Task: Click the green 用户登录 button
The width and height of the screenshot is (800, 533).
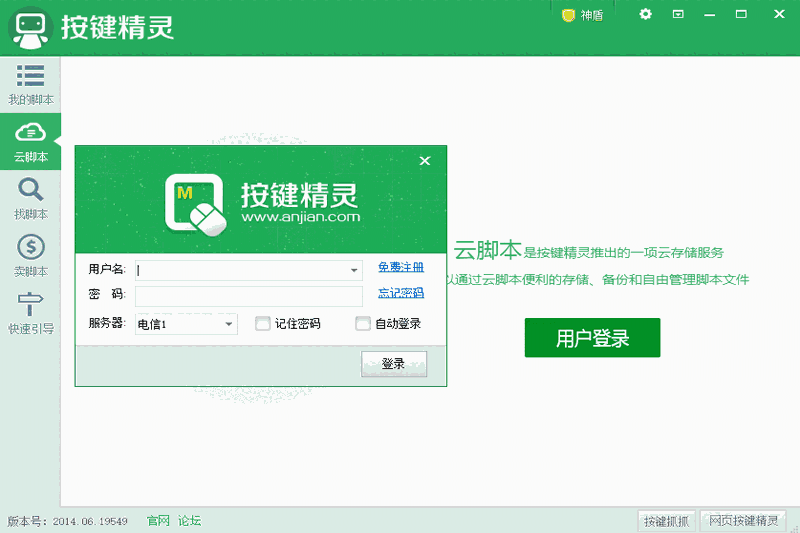Action: pos(592,338)
